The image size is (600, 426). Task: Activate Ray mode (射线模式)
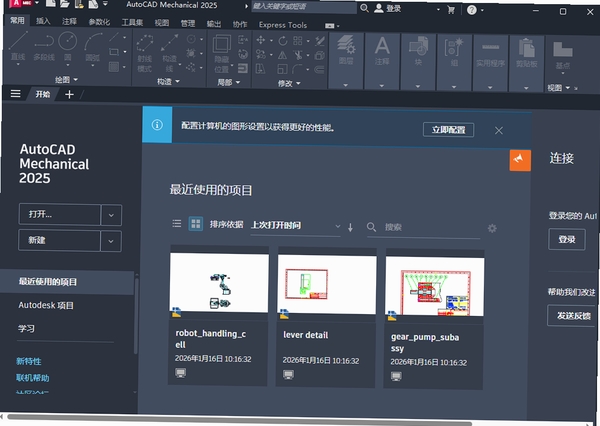(145, 54)
